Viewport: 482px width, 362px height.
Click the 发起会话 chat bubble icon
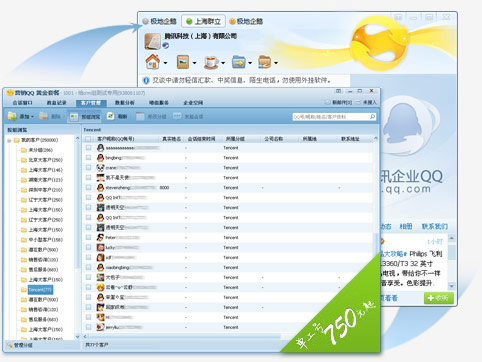[177, 116]
